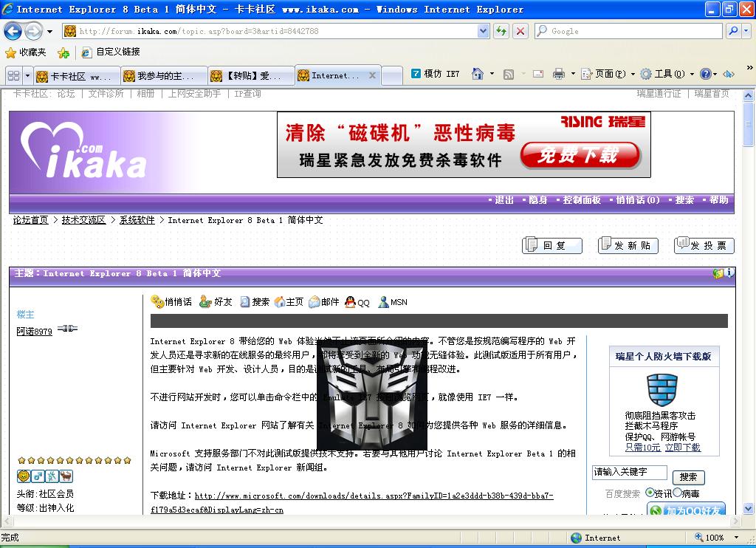The image size is (756, 548).
Task: Click the 发投票 poll button
Action: (x=704, y=245)
